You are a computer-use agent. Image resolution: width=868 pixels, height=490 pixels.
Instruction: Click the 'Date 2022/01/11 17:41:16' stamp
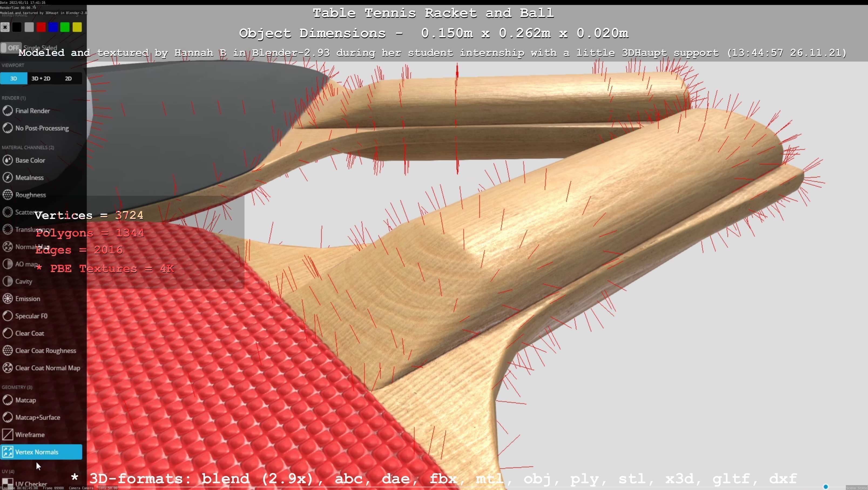coord(23,2)
